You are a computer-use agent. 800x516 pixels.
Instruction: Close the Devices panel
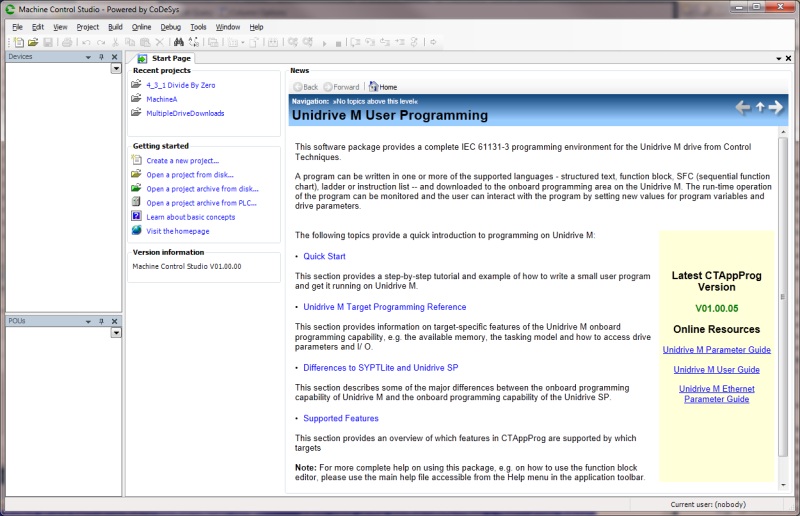(x=114, y=57)
